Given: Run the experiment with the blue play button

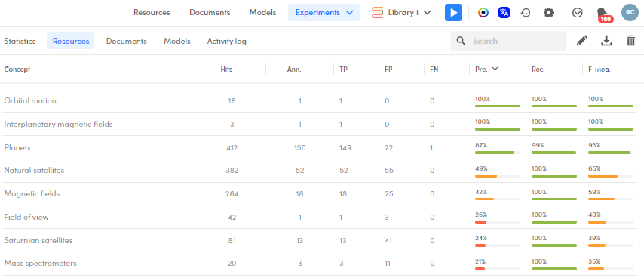Looking at the screenshot, I should pos(453,13).
